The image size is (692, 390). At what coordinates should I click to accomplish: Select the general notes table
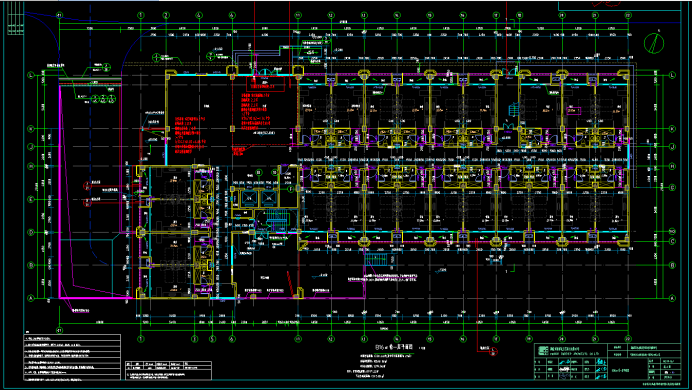[x=72, y=357]
